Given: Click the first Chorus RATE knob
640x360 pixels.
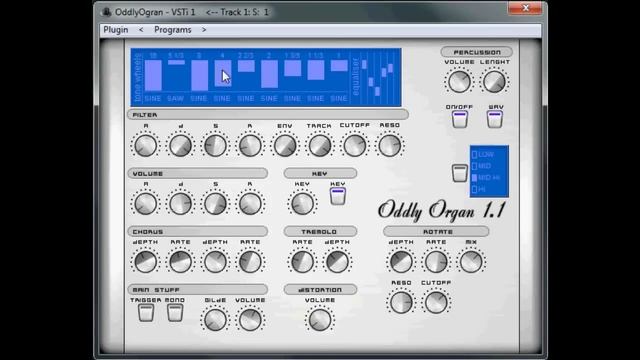Looking at the screenshot, I should coord(180,262).
